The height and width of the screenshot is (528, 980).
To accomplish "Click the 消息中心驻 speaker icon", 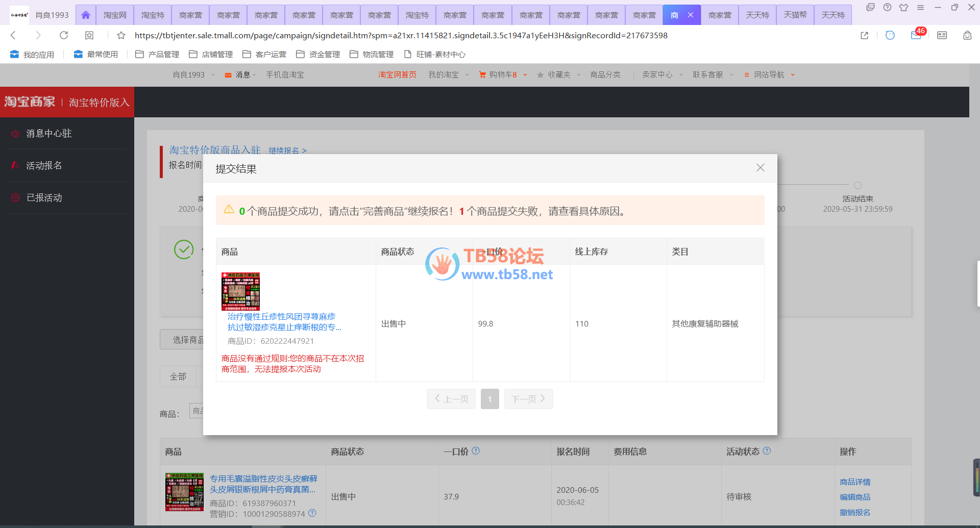I will [x=15, y=134].
